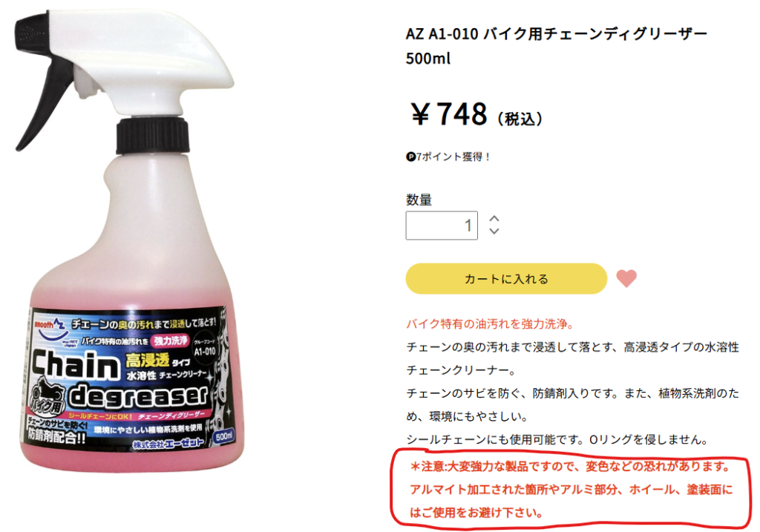Click the A1-010 code badge on label
The height and width of the screenshot is (532, 760).
pos(205,349)
